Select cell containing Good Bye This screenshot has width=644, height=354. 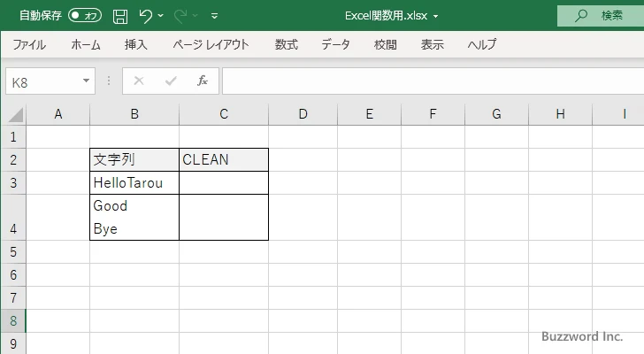pyautogui.click(x=134, y=217)
